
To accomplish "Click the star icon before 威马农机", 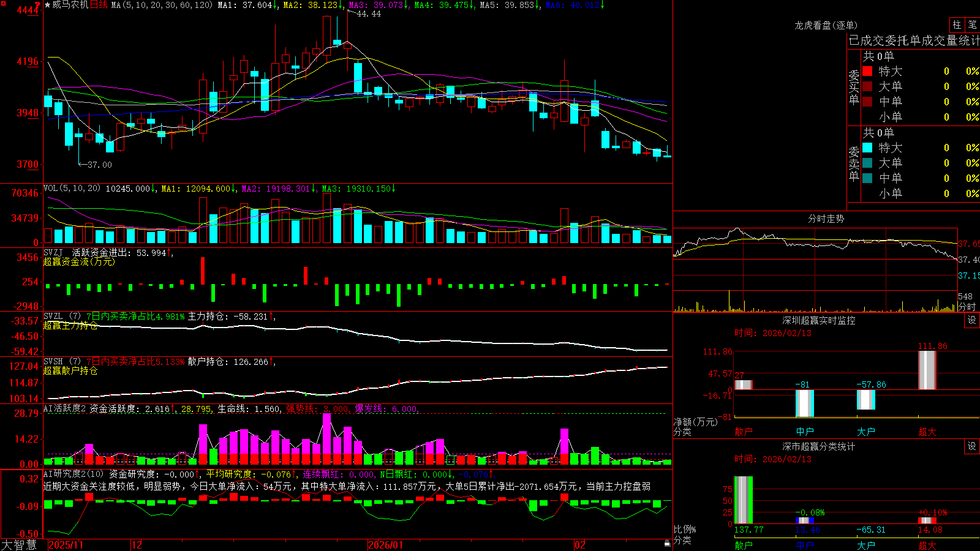I will (47, 5).
